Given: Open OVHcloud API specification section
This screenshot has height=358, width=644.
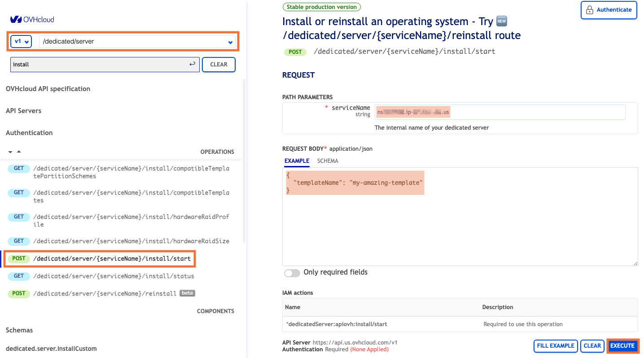Looking at the screenshot, I should pos(48,89).
